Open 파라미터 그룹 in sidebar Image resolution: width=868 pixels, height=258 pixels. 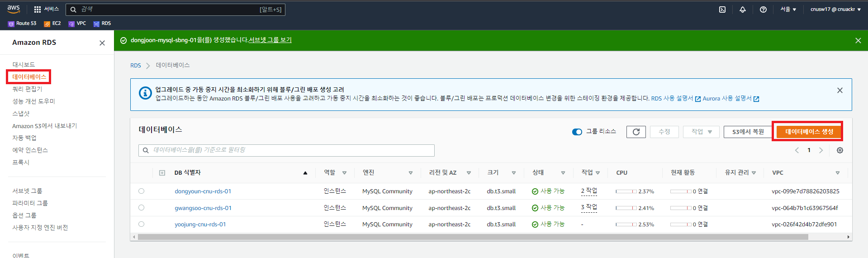(x=30, y=203)
